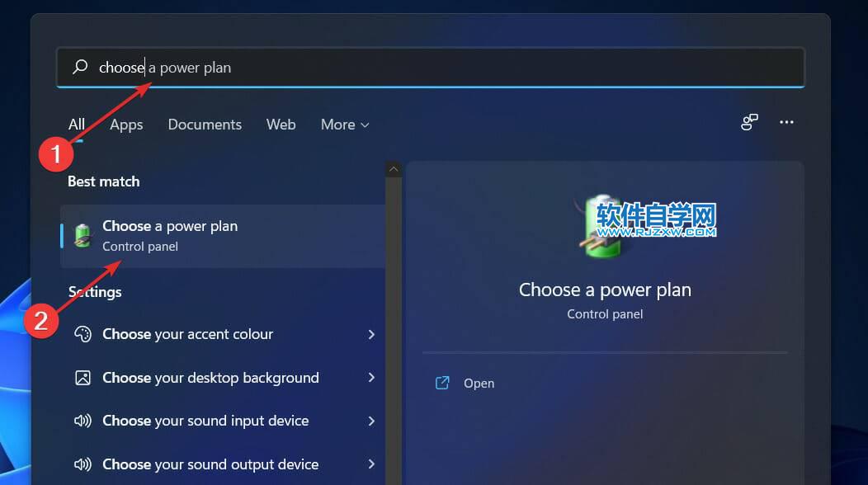Click the 'Choose a power plan' preview title
The image size is (868, 485).
pyautogui.click(x=605, y=290)
